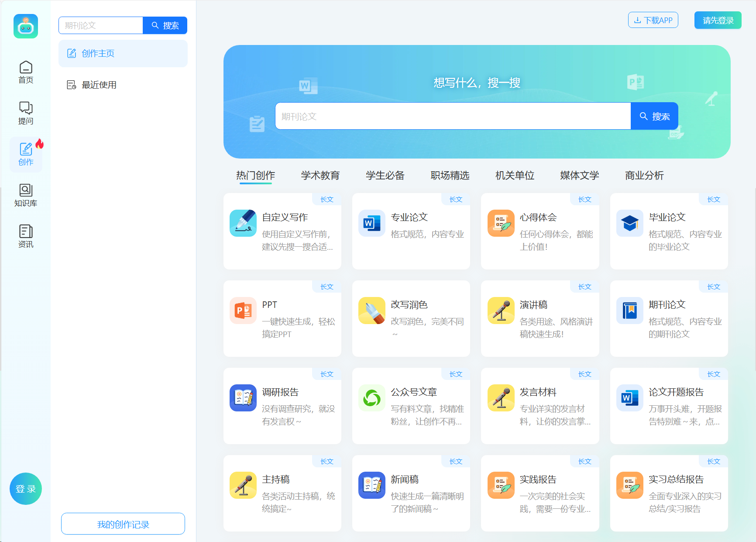
Task: Select the PPT creation icon
Action: point(243,311)
